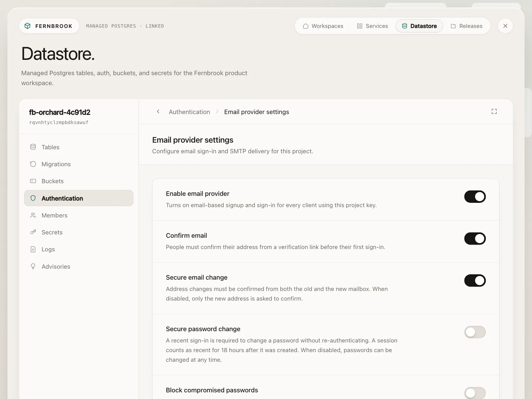This screenshot has height=399, width=532.
Task: Click the Block compromised passwords label
Action: click(212, 390)
